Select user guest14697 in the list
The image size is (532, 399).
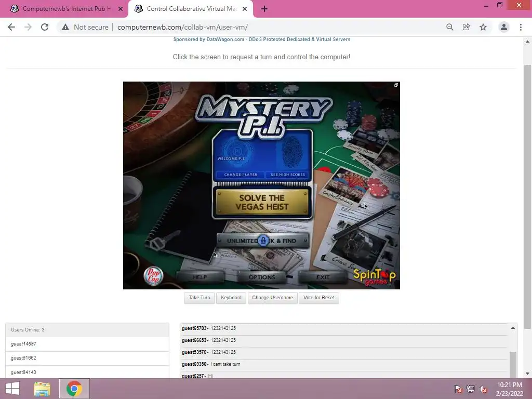click(87, 344)
